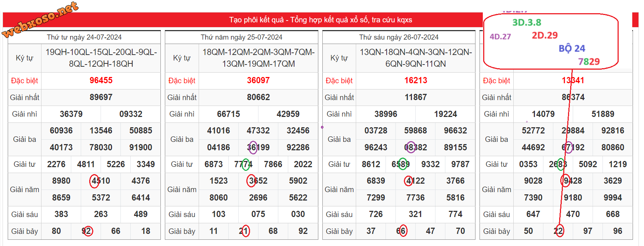The image size is (644, 246).
Task: Click seventh prize number 97
Action: pyautogui.click(x=588, y=231)
